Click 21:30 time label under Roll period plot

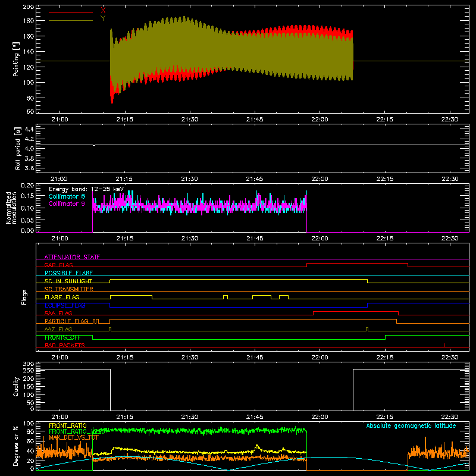tap(190, 179)
